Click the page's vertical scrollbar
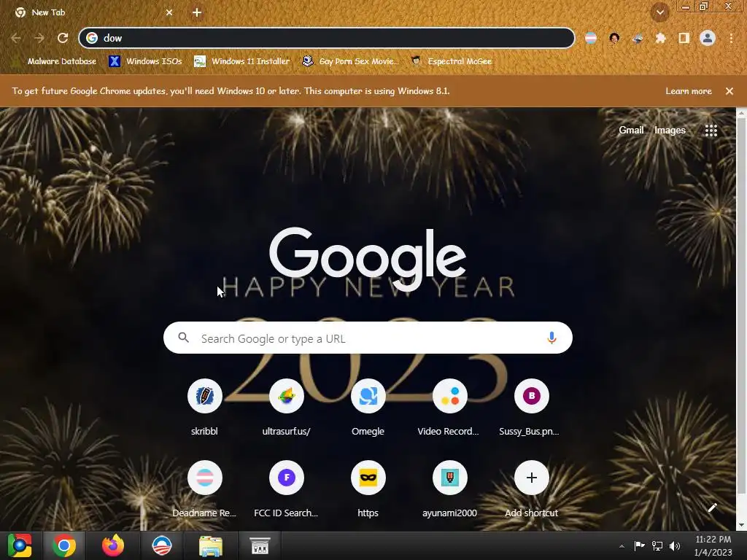Viewport: 747px width, 560px height. pyautogui.click(x=741, y=305)
